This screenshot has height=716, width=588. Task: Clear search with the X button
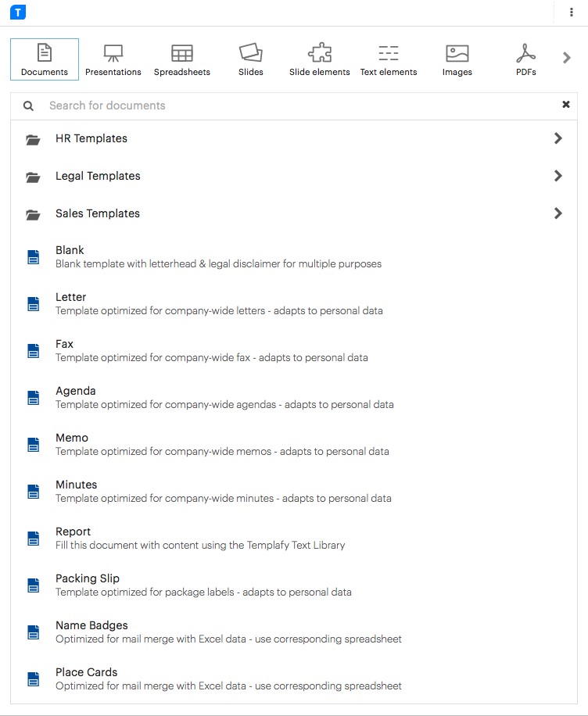[565, 105]
